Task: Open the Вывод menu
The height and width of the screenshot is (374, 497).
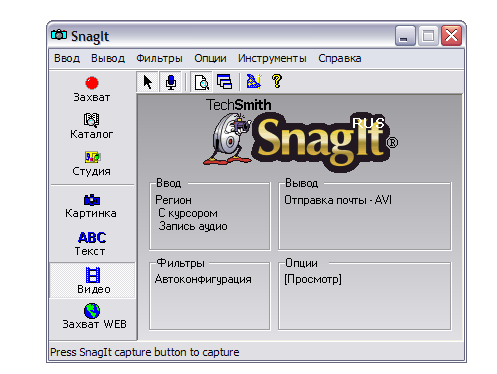Action: coord(108,59)
